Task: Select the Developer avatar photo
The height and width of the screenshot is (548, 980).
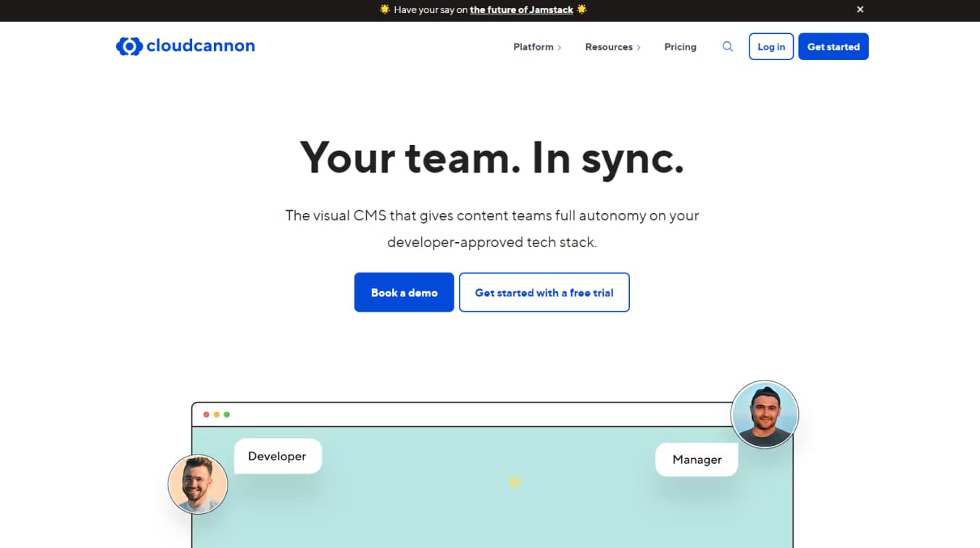Action: (197, 484)
